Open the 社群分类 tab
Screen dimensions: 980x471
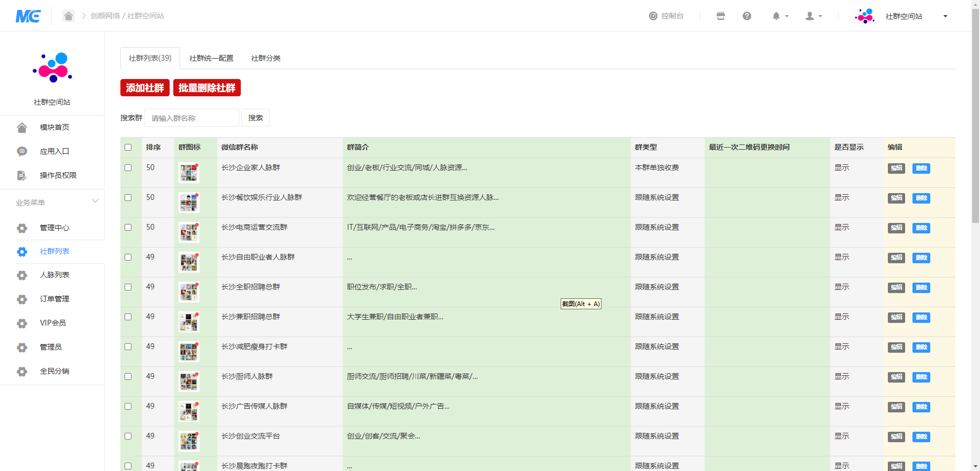pos(266,58)
